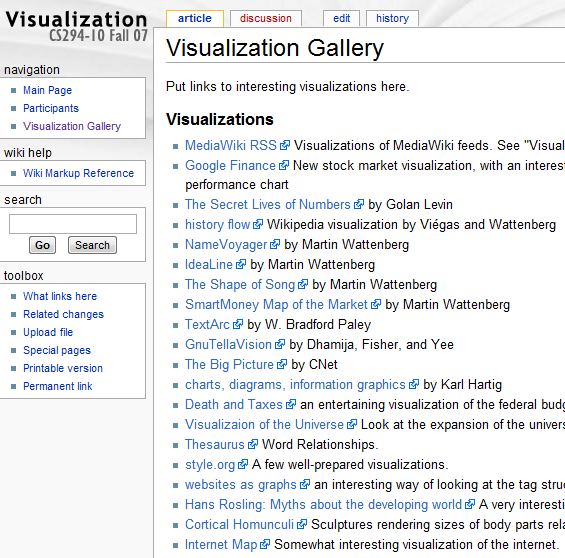
Task: Open Visualizaion of the Universe link
Action: [264, 425]
